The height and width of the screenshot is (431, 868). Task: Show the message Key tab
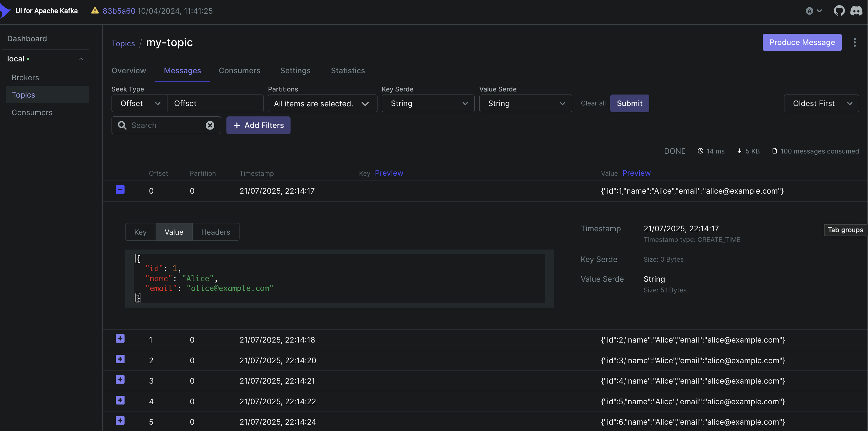[x=140, y=232]
